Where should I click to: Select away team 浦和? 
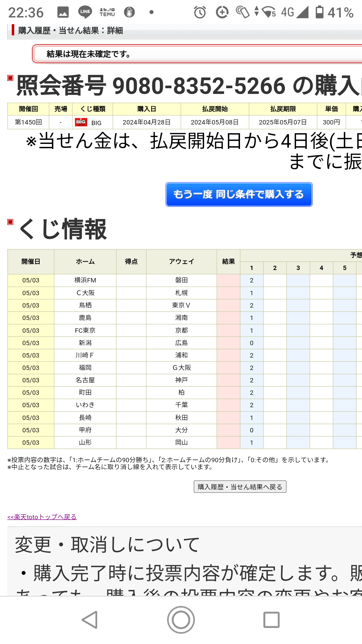[181, 355]
